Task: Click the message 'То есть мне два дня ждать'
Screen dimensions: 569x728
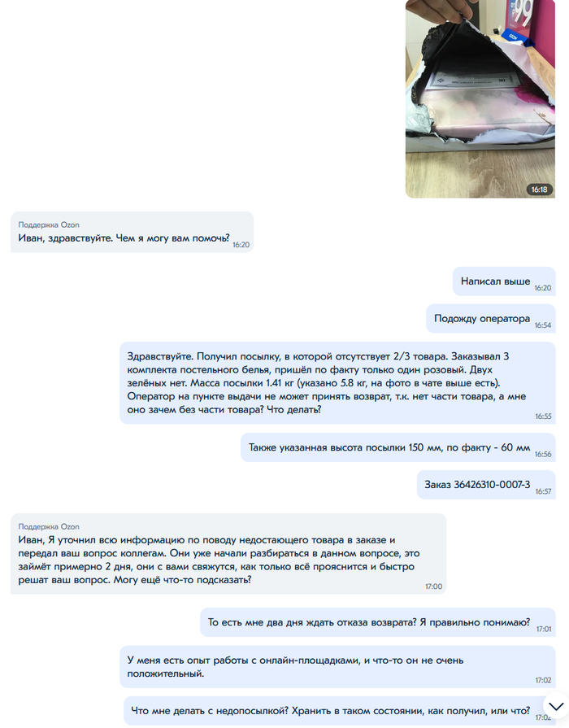Action: click(x=378, y=622)
